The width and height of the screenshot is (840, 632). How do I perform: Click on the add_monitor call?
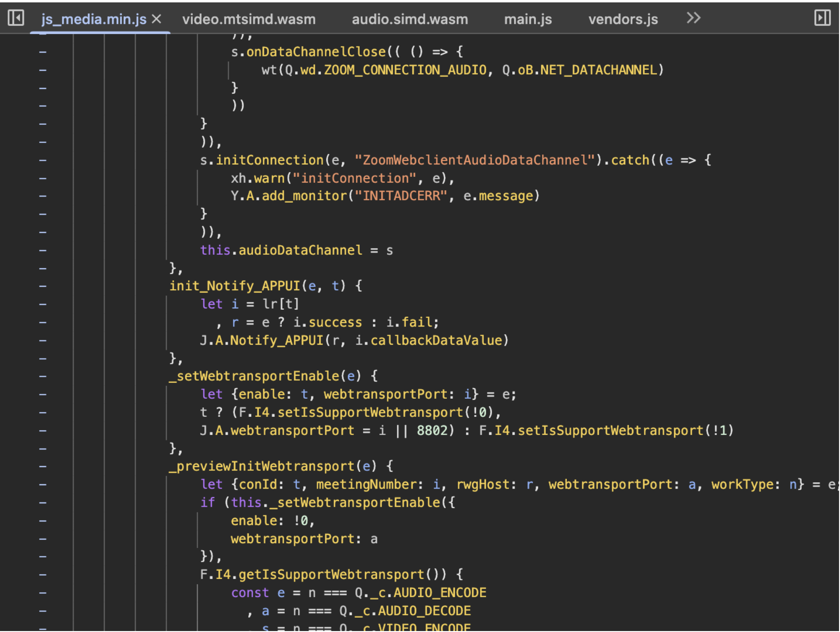(304, 196)
